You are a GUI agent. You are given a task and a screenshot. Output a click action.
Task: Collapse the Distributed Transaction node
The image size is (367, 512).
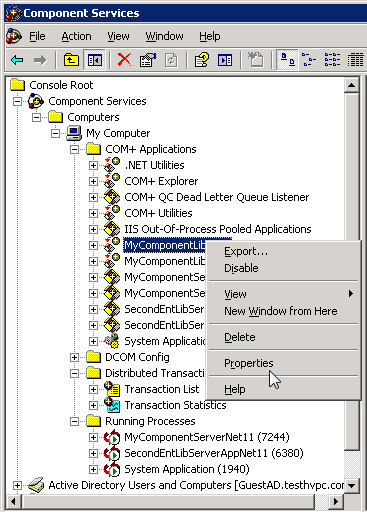point(74,373)
